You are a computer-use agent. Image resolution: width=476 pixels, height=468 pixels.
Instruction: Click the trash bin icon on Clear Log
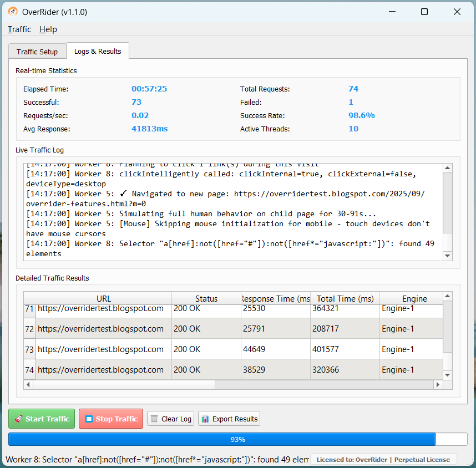point(154,419)
